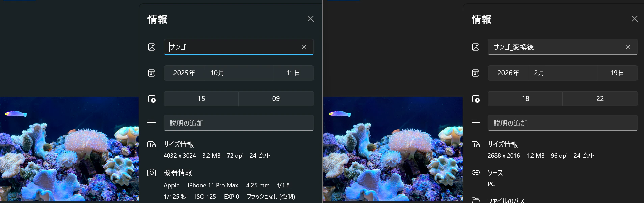Screen dimensions: 644x203
Task: Click the 2688 x 2016 dimensions text
Action: coord(504,156)
